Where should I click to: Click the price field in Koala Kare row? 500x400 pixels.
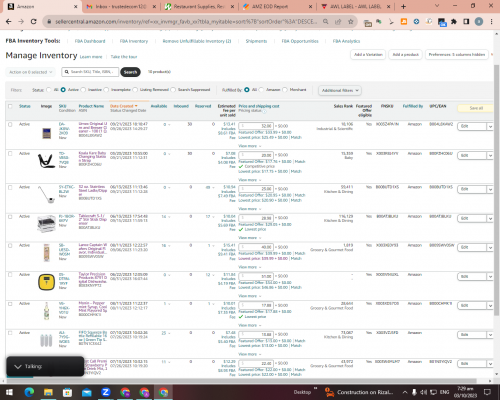pos(256,155)
